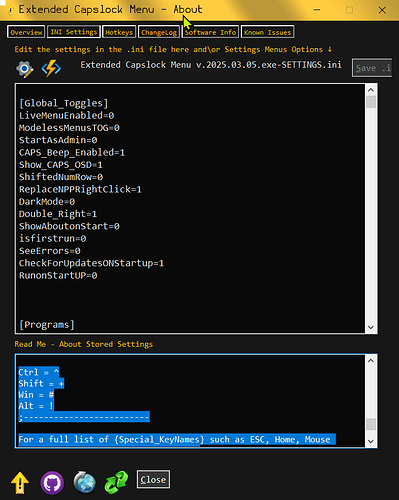Click the Read Me scroll up arrow
This screenshot has width=399, height=500.
coord(371,361)
